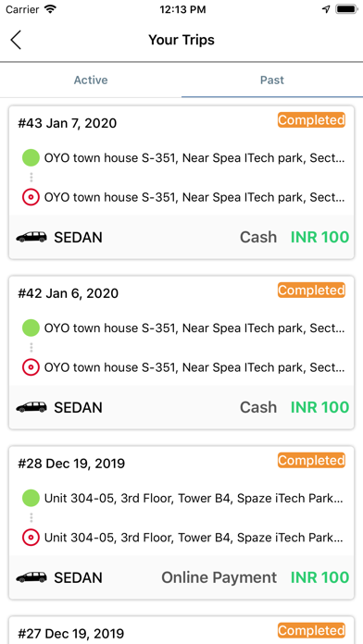
Task: Select the Past trips tab
Action: pyautogui.click(x=272, y=80)
